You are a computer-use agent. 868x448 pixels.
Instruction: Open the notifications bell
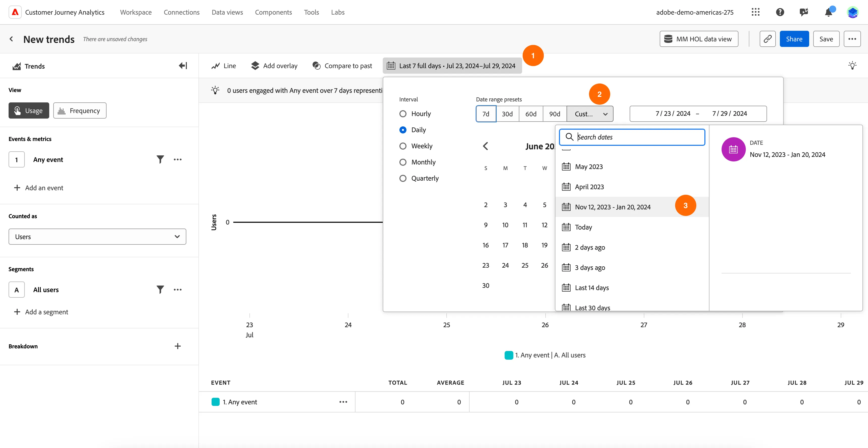tap(829, 12)
